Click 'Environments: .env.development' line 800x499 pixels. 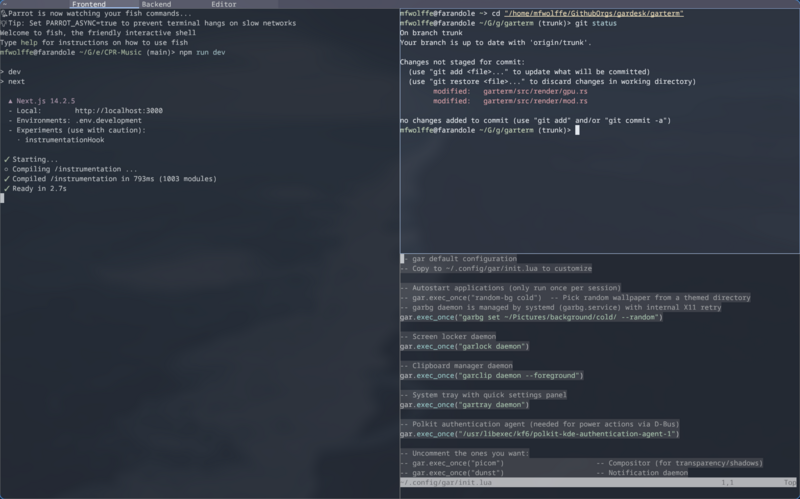click(x=75, y=120)
